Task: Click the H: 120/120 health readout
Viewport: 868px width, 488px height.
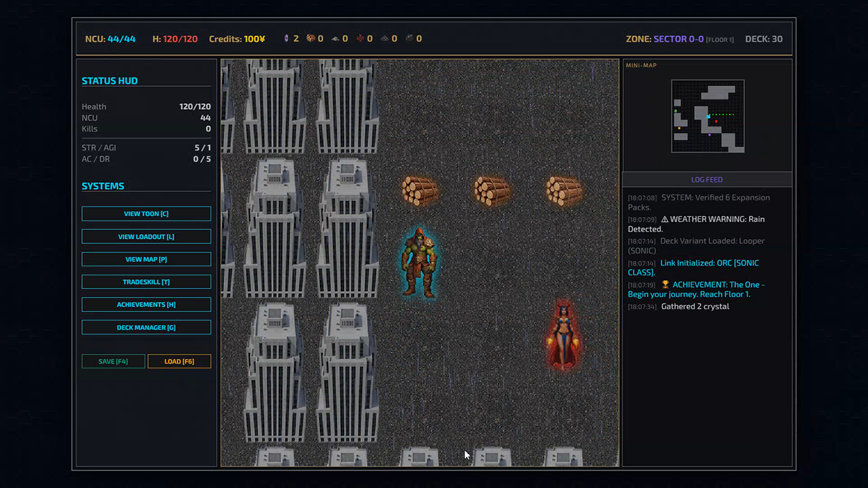Action: [x=175, y=39]
